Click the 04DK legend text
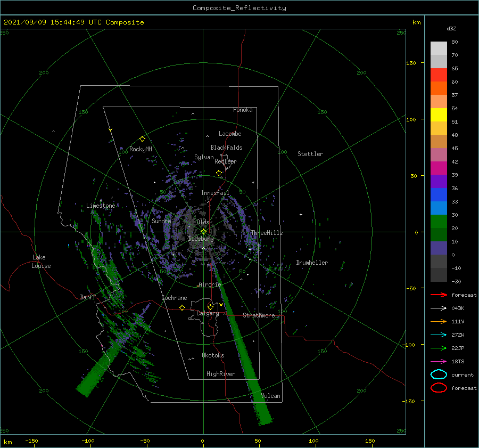The width and height of the screenshot is (479, 448). click(x=458, y=308)
